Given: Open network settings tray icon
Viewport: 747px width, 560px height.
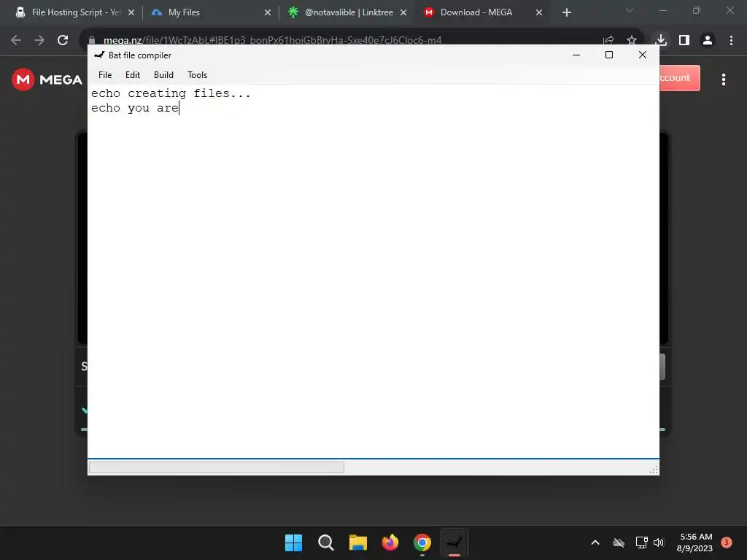Looking at the screenshot, I should 641,542.
